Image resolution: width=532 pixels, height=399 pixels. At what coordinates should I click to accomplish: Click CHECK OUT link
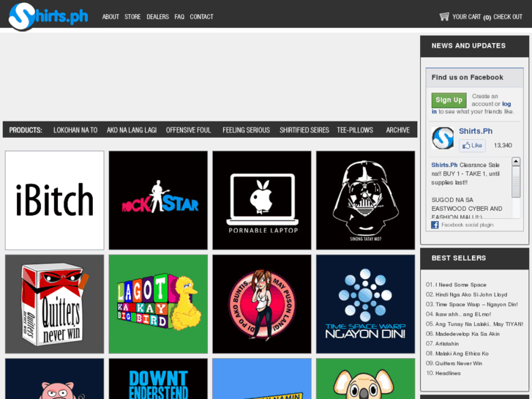point(508,17)
